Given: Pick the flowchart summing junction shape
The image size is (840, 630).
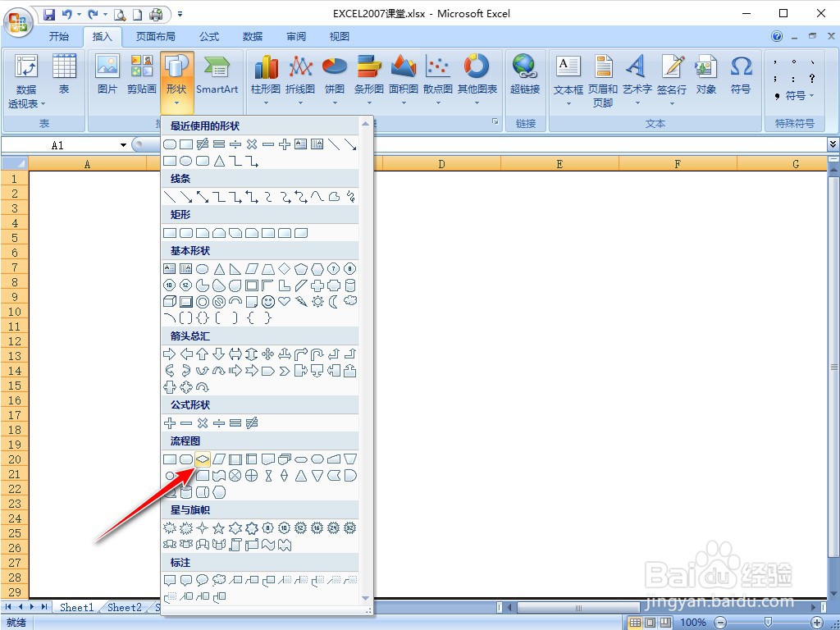Looking at the screenshot, I should click(x=235, y=476).
